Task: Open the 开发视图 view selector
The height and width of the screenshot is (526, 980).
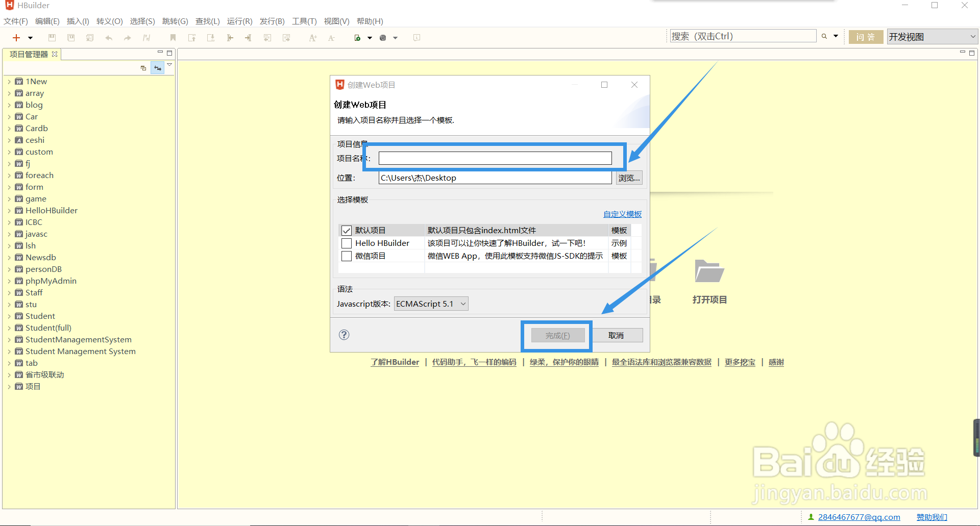Action: pyautogui.click(x=932, y=37)
